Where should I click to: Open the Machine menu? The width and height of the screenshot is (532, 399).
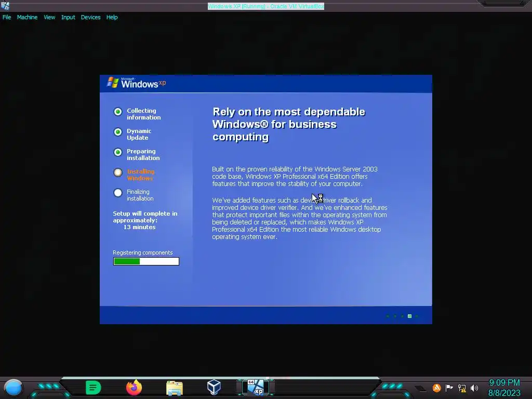[27, 17]
